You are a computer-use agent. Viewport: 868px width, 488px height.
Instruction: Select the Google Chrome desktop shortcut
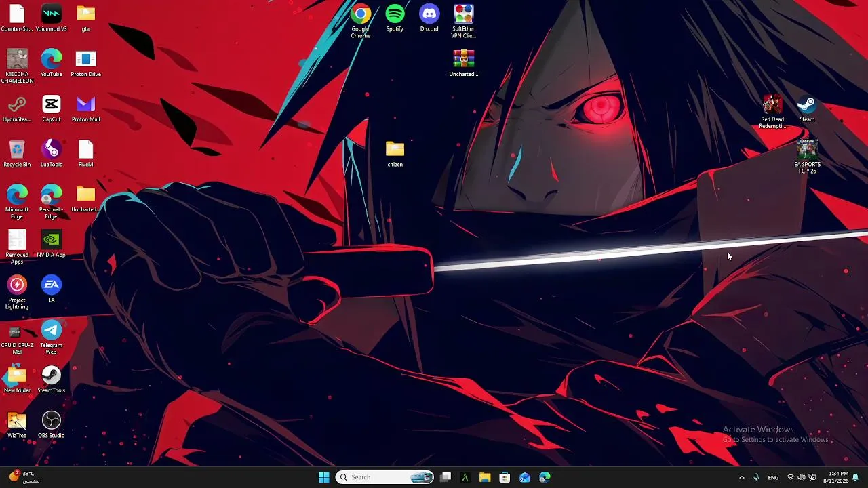coord(361,22)
